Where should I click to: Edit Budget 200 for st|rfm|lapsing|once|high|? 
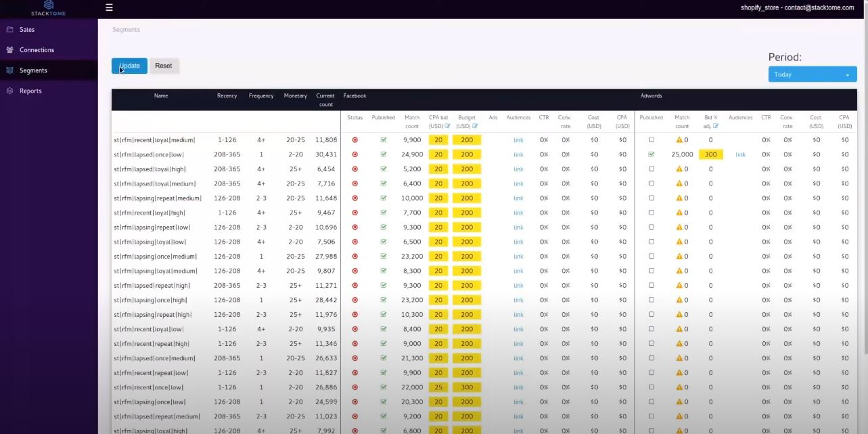467,300
